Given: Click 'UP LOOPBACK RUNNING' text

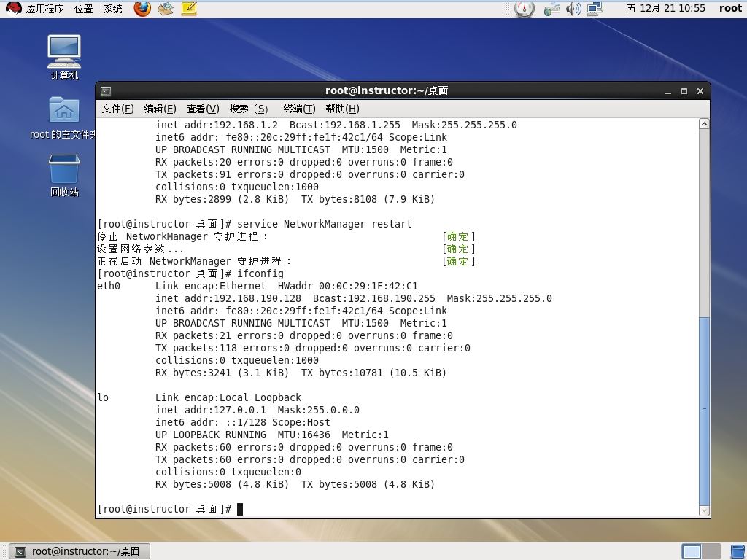Looking at the screenshot, I should [x=211, y=435].
